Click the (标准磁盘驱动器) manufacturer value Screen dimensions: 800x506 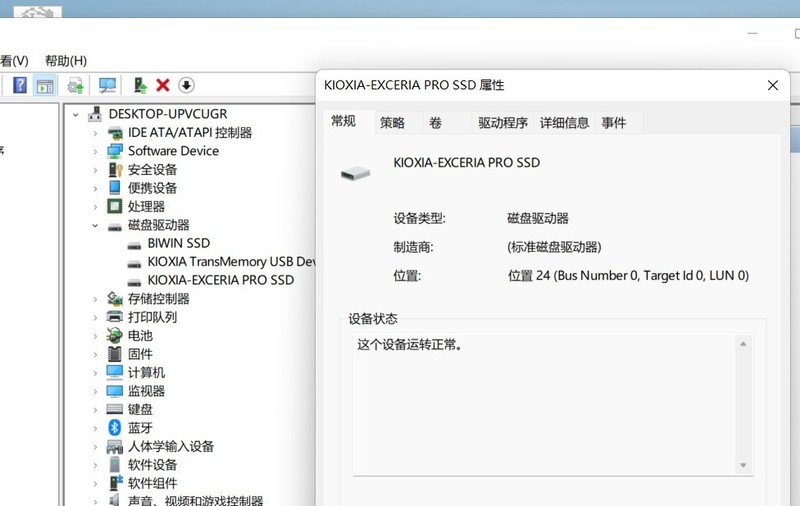[x=554, y=247]
